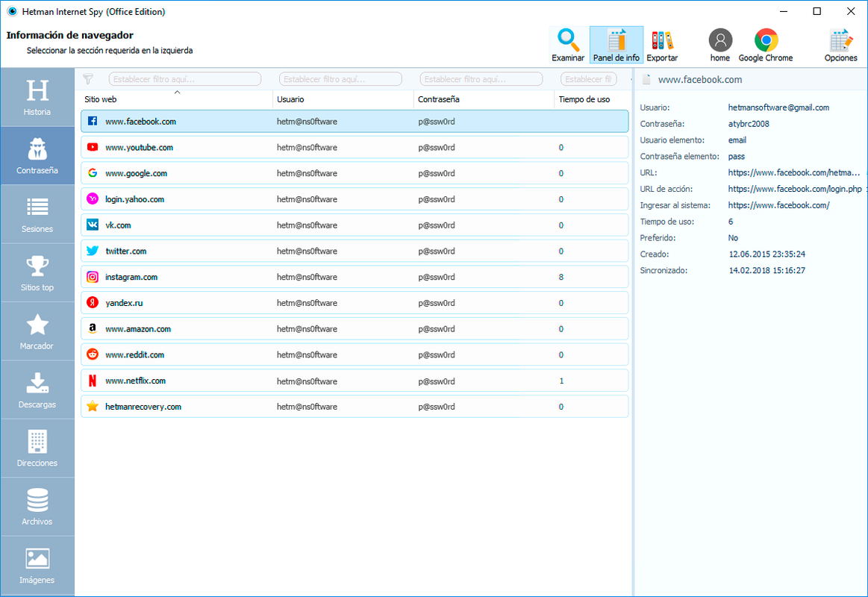Select the home user profile icon

[720, 45]
